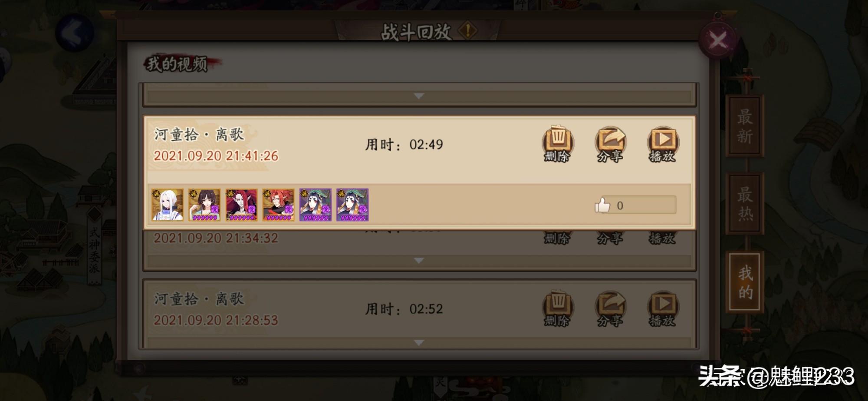
Task: Expand the 21:34:32 replay entry
Action: pyautogui.click(x=419, y=261)
